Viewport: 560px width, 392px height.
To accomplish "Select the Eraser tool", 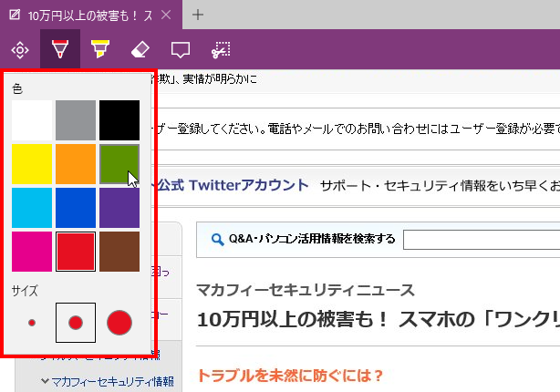I will pyautogui.click(x=140, y=49).
